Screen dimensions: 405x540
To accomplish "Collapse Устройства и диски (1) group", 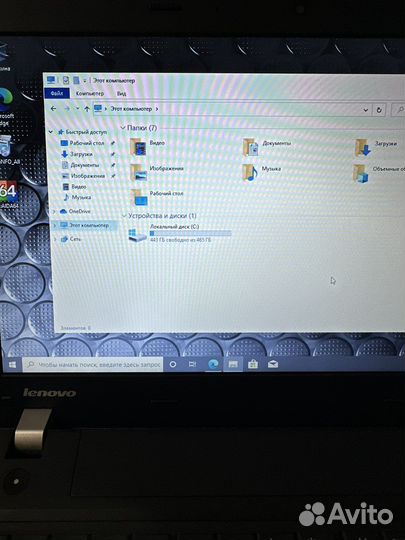I will pyautogui.click(x=124, y=216).
